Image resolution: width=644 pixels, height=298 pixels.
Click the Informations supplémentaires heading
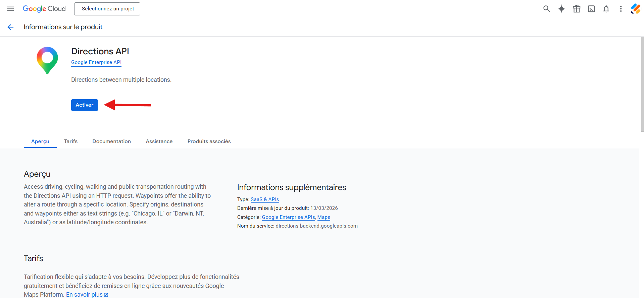coord(292,187)
